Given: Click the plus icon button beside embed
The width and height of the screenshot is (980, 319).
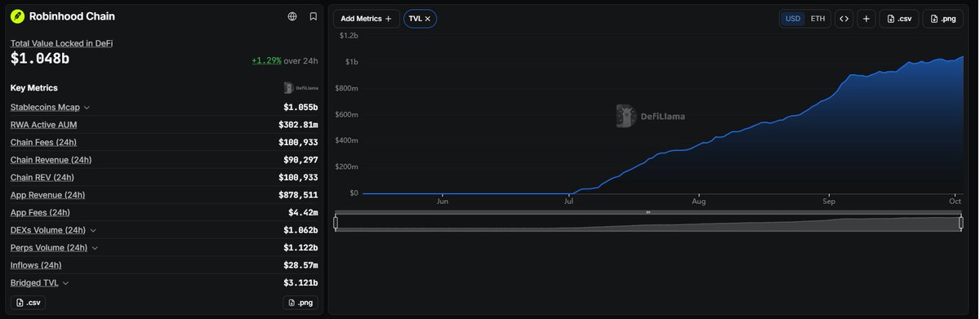Looking at the screenshot, I should point(866,18).
